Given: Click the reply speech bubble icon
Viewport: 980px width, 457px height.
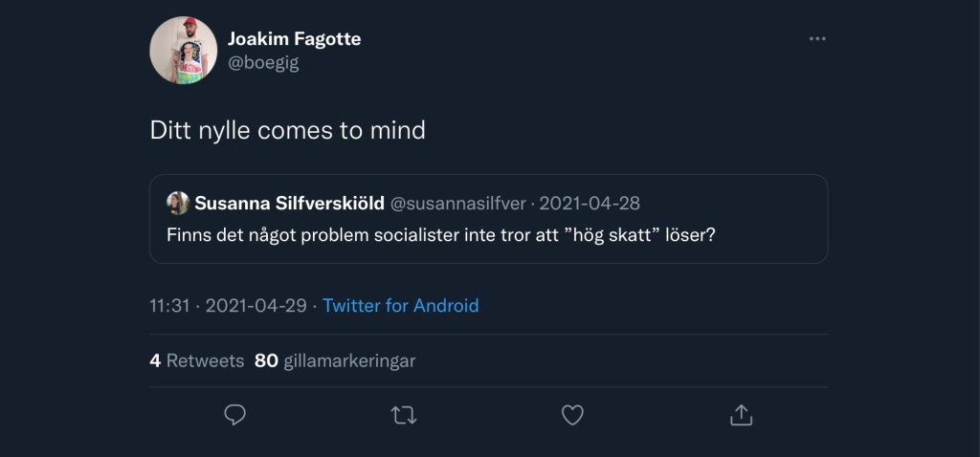Looking at the screenshot, I should (x=235, y=415).
